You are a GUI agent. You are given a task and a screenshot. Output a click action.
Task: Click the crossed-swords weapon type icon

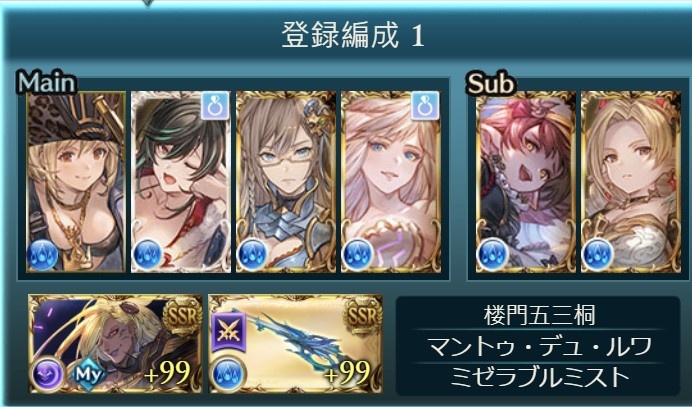[228, 331]
